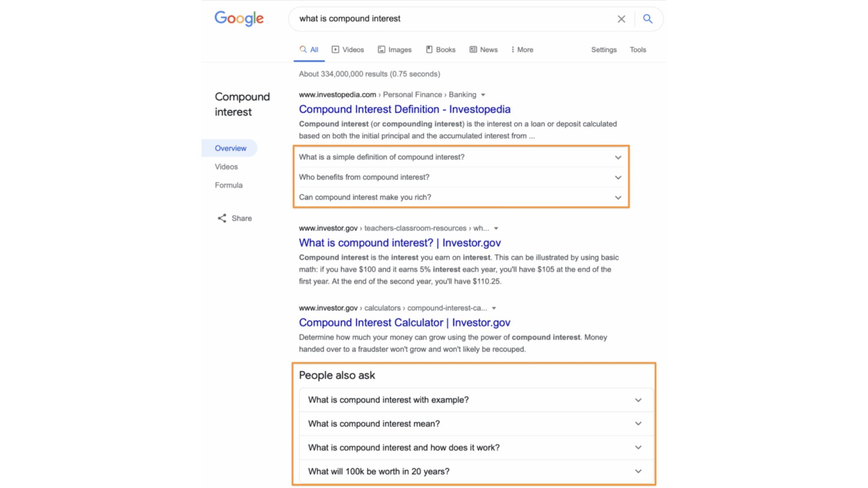The width and height of the screenshot is (868, 488).
Task: Open 'Compound Interest Calculator | Investor.gov' link
Action: click(405, 323)
